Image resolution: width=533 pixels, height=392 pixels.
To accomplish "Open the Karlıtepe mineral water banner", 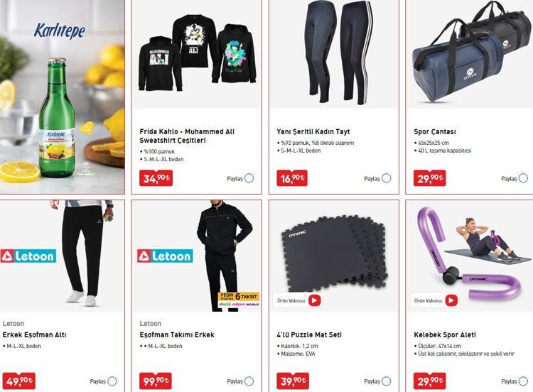I will (x=63, y=97).
